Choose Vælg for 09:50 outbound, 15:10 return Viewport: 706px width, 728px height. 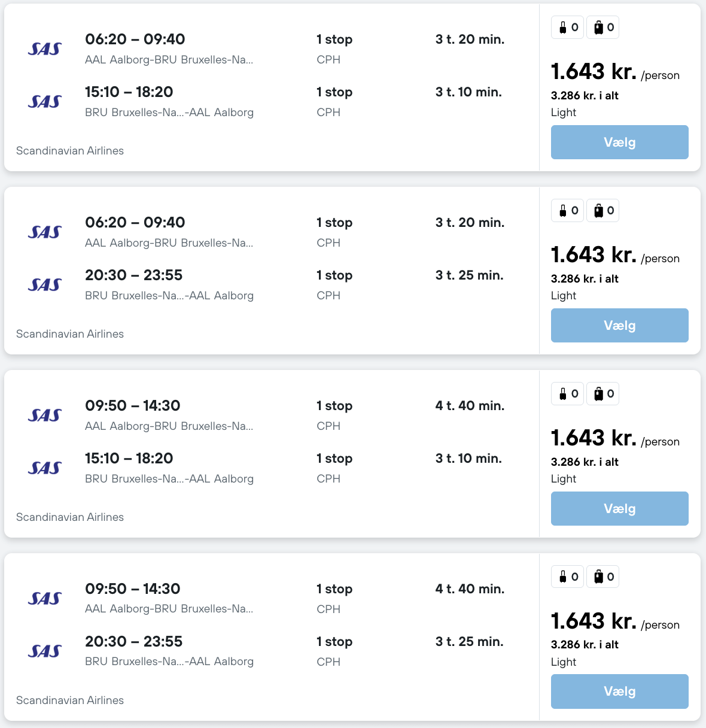pyautogui.click(x=619, y=509)
